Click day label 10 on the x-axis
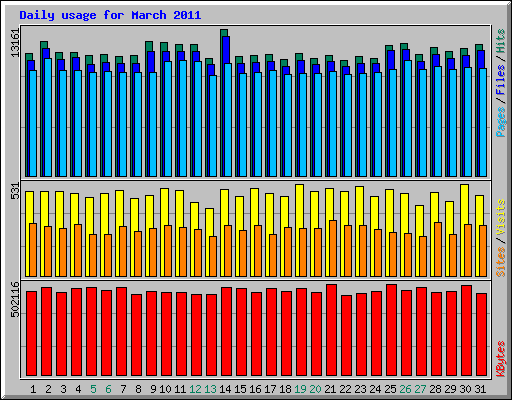This screenshot has width=512, height=400. click(165, 389)
